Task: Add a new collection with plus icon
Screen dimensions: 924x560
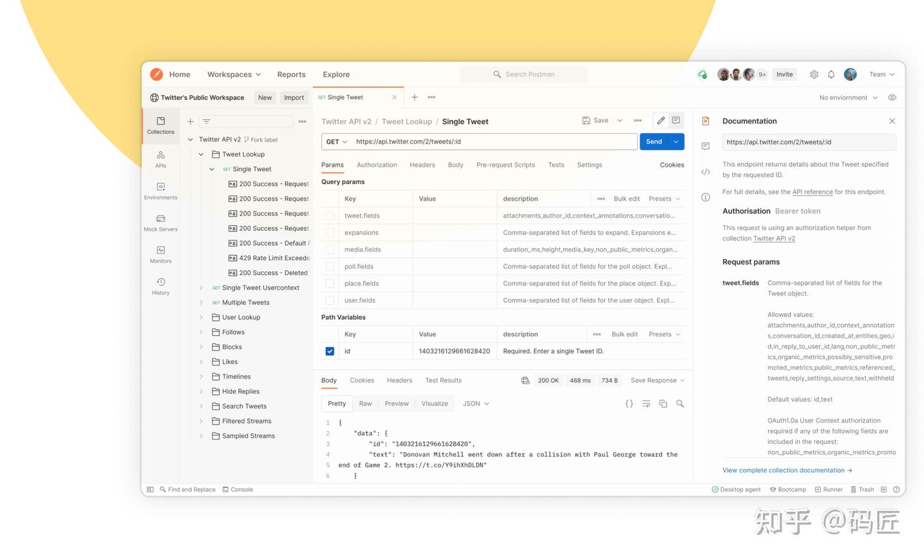Action: click(191, 121)
